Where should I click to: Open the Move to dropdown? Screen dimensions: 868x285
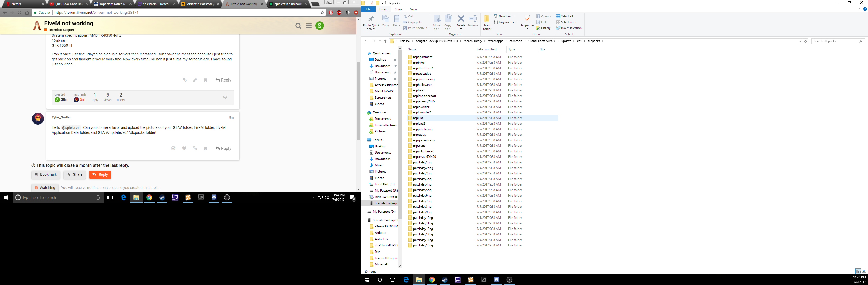point(437,22)
